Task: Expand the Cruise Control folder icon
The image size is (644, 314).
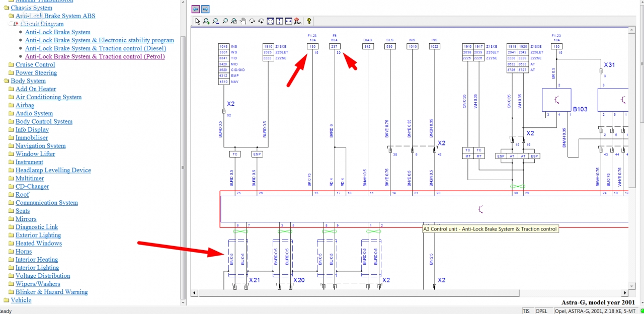Action: coord(11,65)
